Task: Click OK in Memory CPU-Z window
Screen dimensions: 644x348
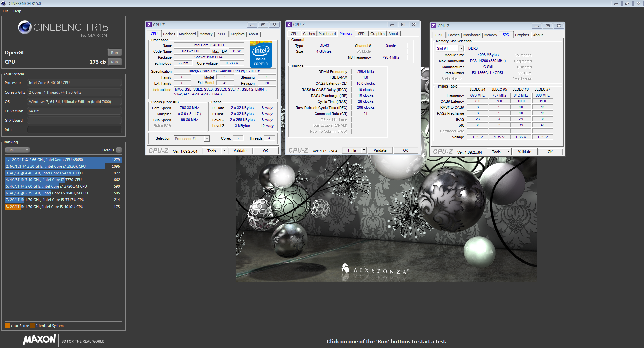Action: [405, 150]
